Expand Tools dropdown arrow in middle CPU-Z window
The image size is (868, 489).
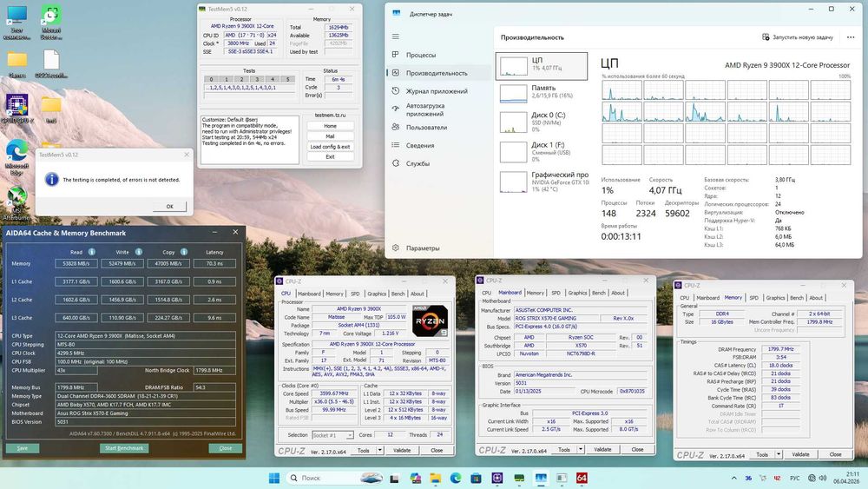[581, 449]
